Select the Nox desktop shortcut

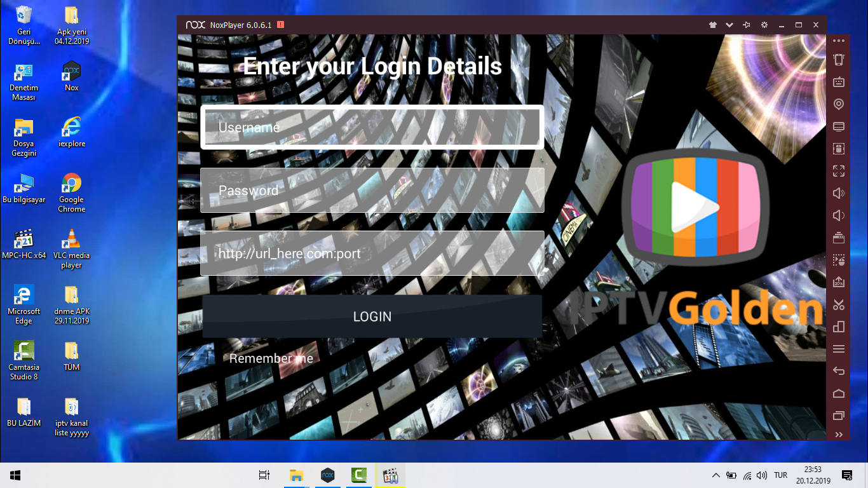tap(72, 78)
